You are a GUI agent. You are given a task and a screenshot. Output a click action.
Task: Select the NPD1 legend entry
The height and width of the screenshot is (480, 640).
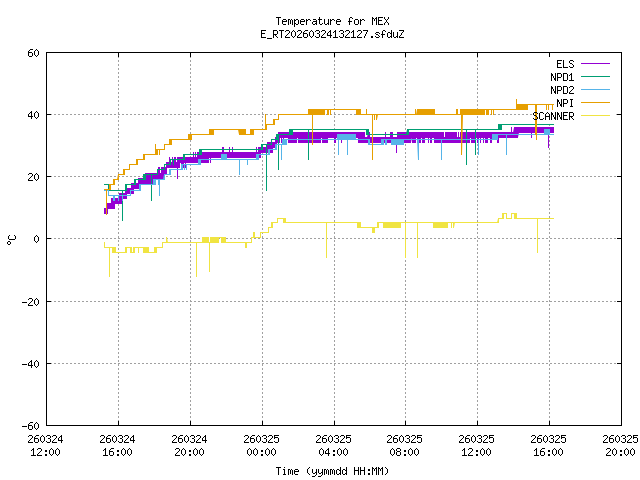[561, 76]
